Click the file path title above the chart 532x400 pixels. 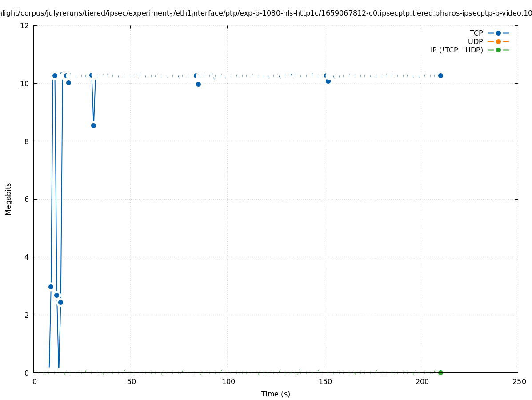[x=266, y=13]
